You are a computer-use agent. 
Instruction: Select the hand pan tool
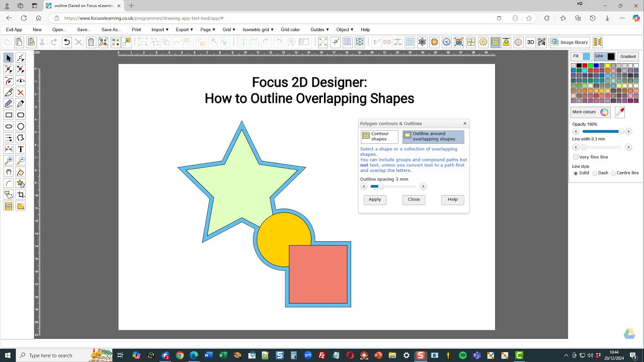coord(9,172)
